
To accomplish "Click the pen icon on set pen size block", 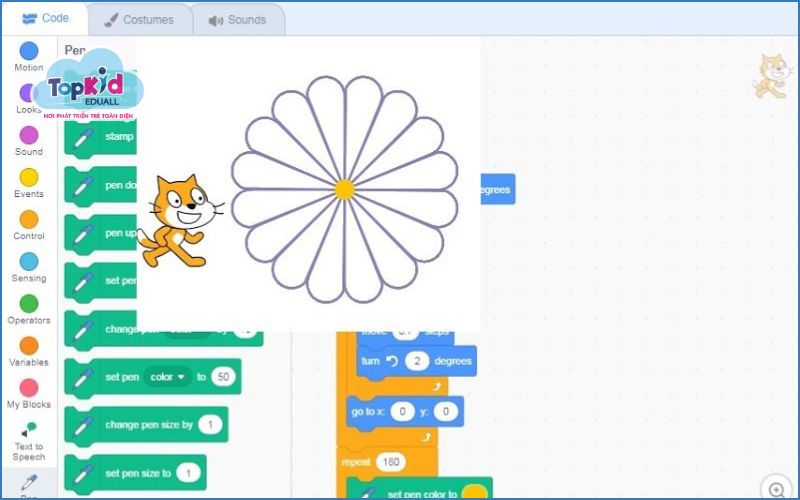I will (84, 474).
